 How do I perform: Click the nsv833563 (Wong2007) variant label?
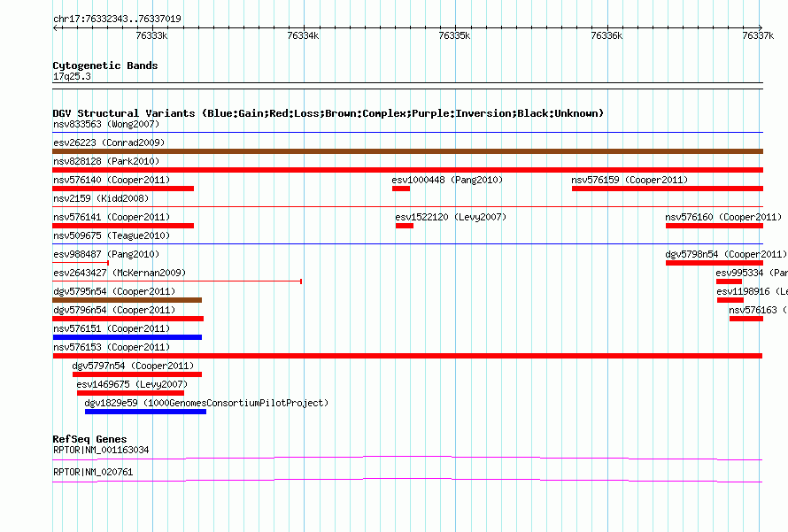point(106,124)
